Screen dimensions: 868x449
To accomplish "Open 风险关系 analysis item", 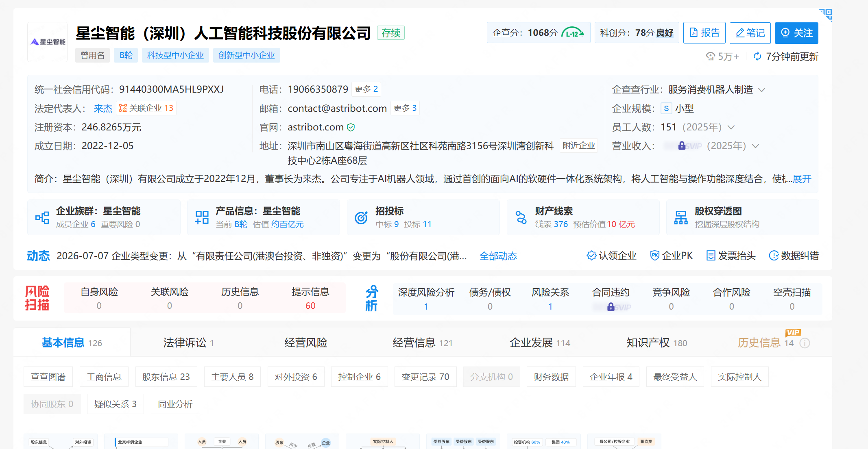I will click(x=550, y=299).
